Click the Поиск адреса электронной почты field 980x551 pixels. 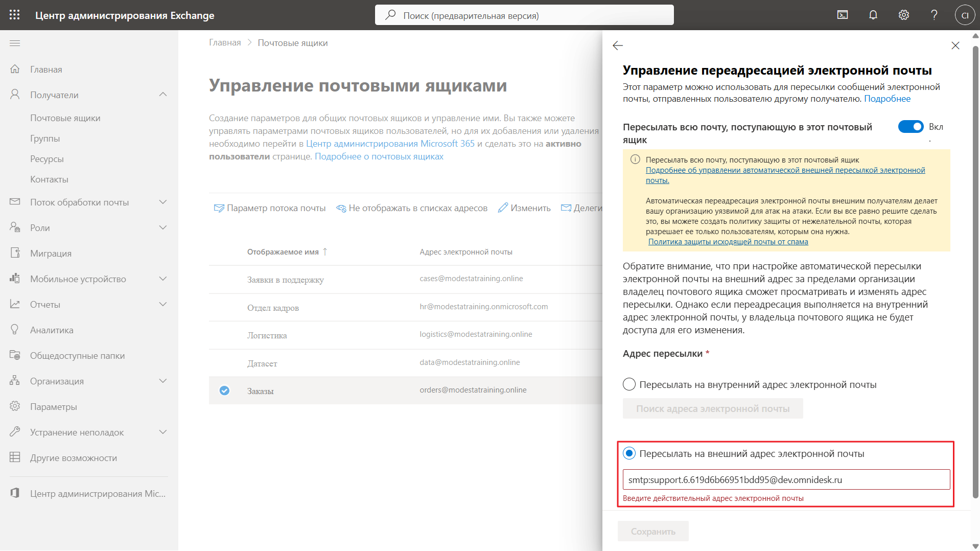point(713,408)
